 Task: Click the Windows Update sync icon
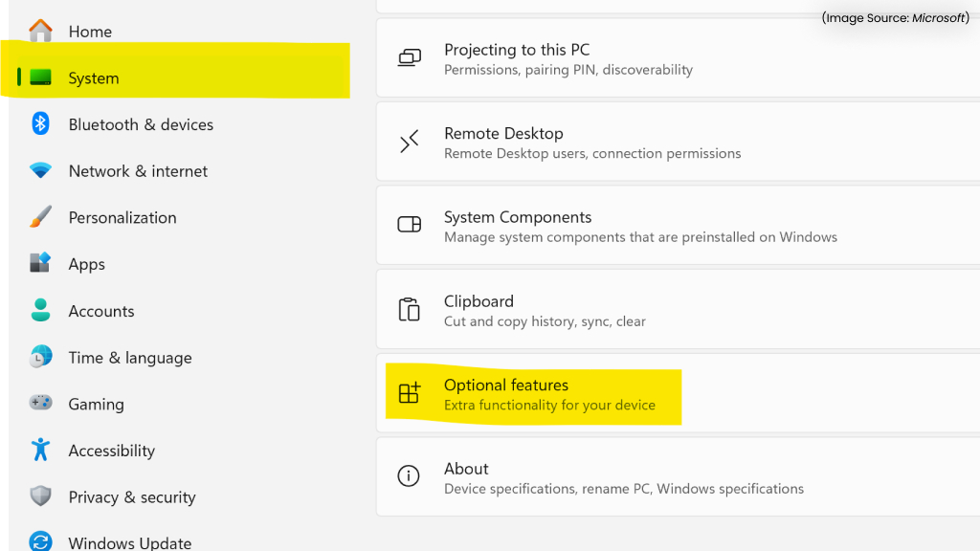(40, 541)
